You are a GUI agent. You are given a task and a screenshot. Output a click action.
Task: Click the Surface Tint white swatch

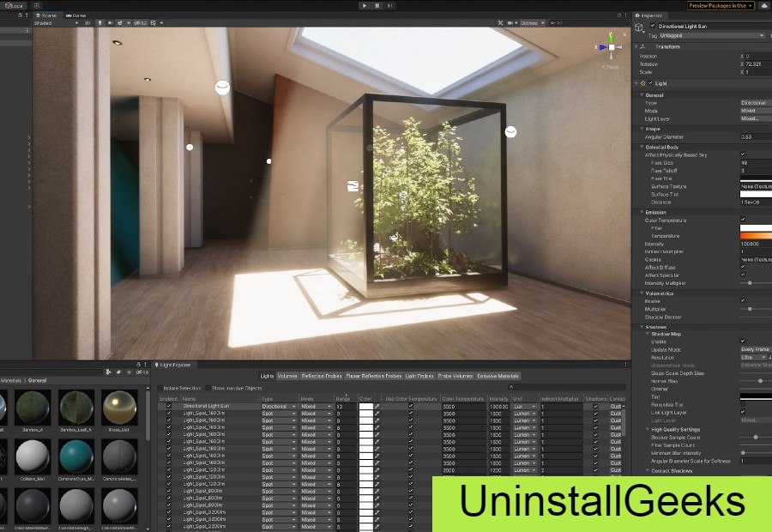click(756, 194)
